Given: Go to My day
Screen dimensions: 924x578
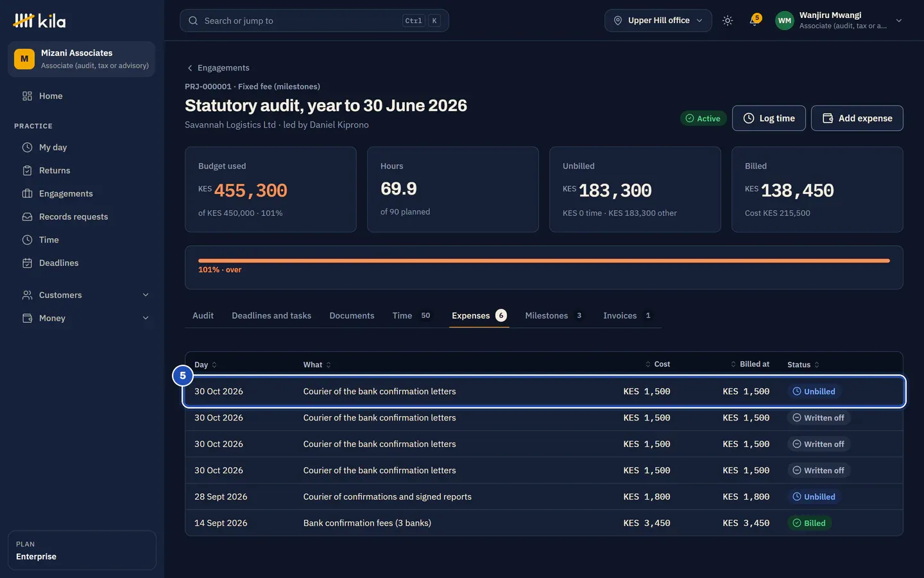Looking at the screenshot, I should [x=82, y=147].
